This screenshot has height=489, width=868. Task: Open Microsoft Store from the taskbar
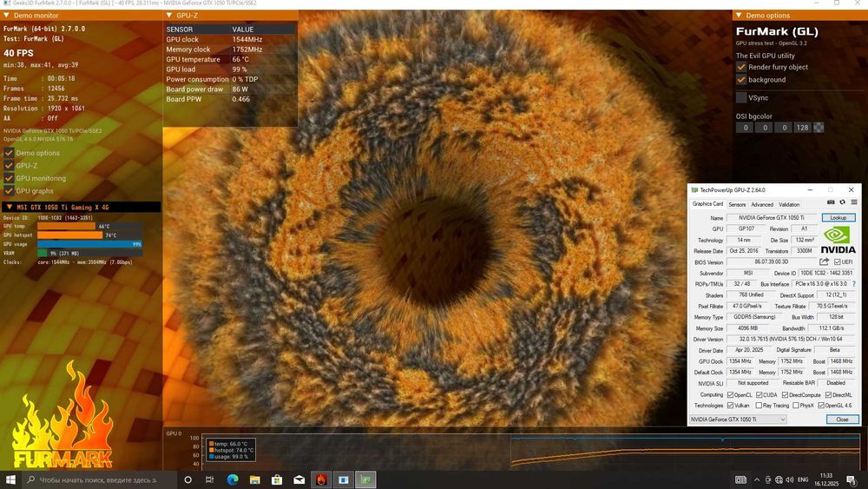(x=277, y=479)
